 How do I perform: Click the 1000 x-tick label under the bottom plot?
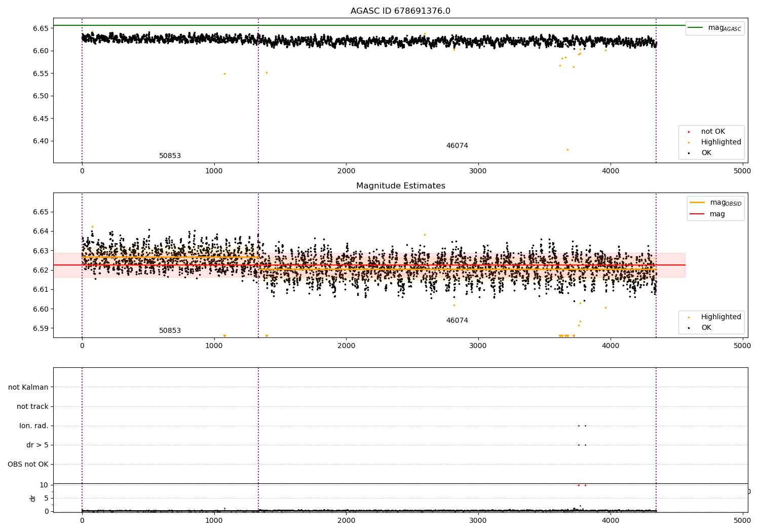click(214, 520)
